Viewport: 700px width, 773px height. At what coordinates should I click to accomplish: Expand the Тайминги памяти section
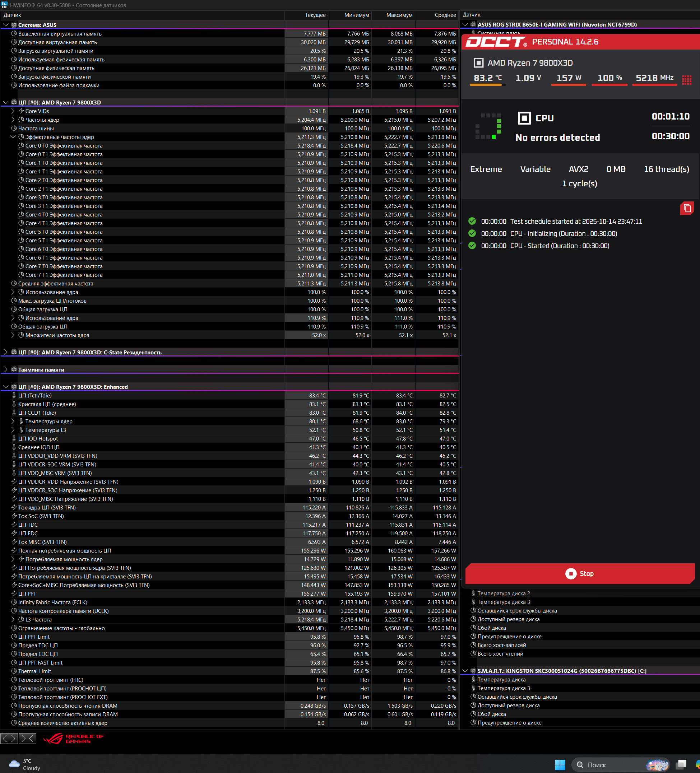click(x=6, y=370)
